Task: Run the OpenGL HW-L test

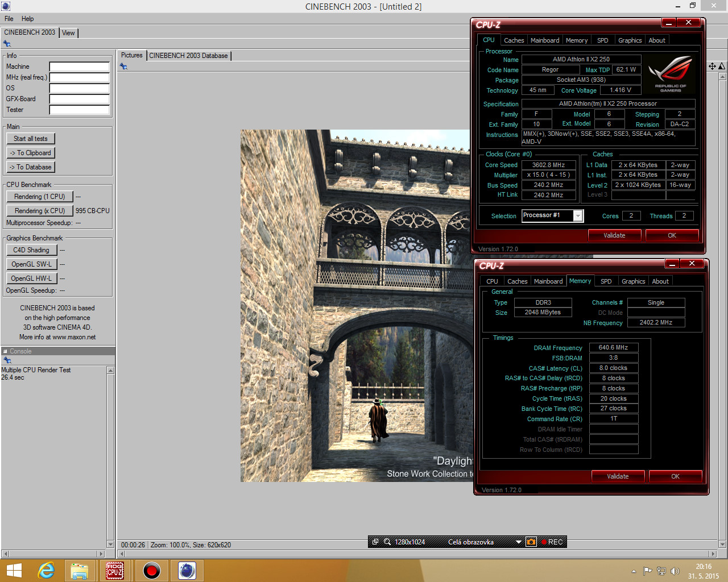Action: tap(31, 278)
